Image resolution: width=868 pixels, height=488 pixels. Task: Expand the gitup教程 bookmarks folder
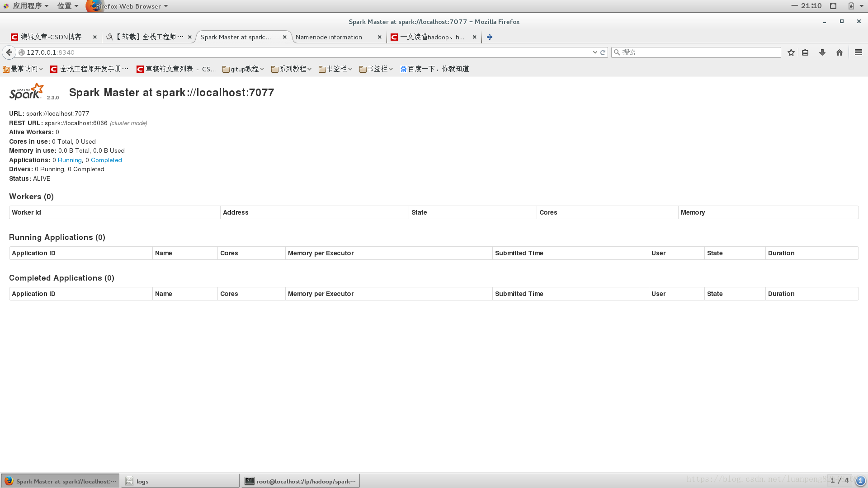click(243, 69)
